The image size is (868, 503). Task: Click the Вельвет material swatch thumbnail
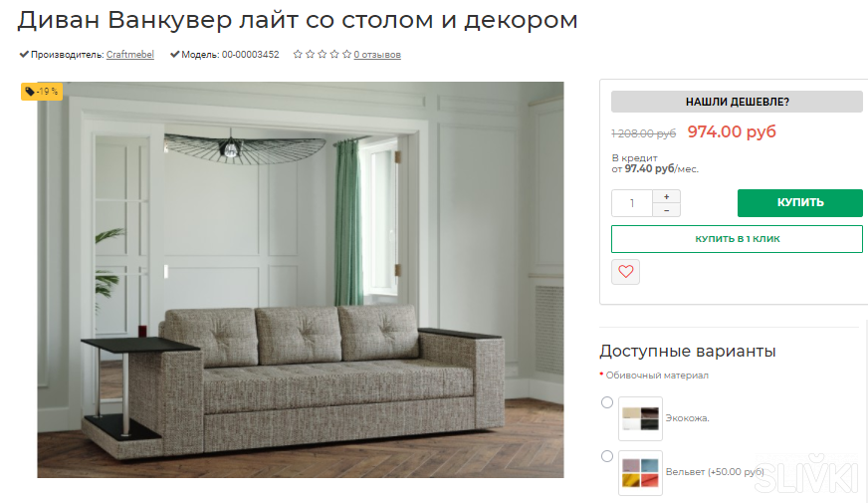click(640, 472)
